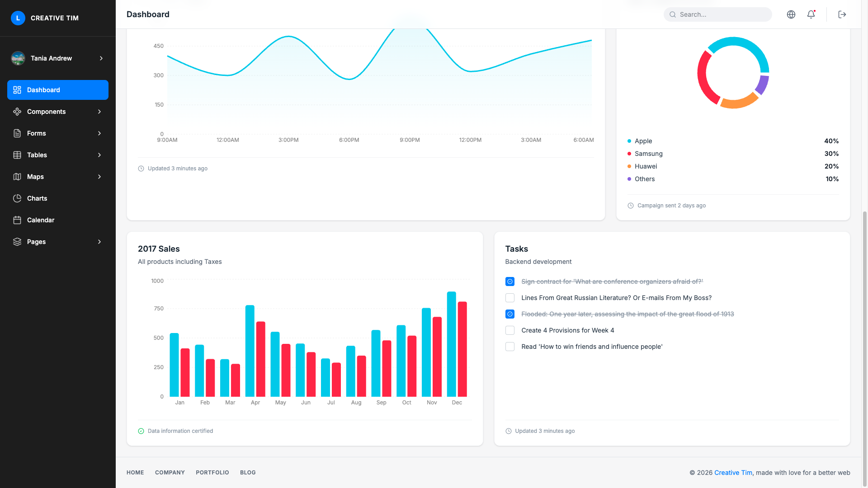868x488 pixels.
Task: Click the Calendar icon in sidebar
Action: [x=17, y=220]
